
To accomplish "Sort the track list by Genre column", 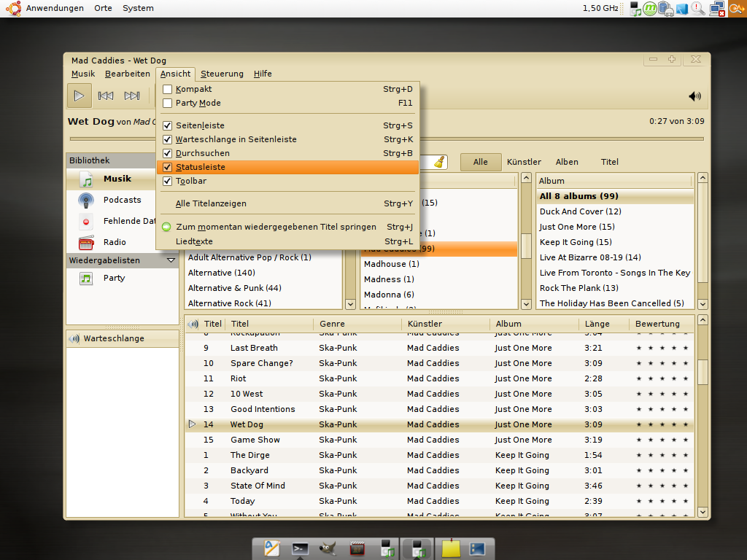I will pyautogui.click(x=332, y=324).
